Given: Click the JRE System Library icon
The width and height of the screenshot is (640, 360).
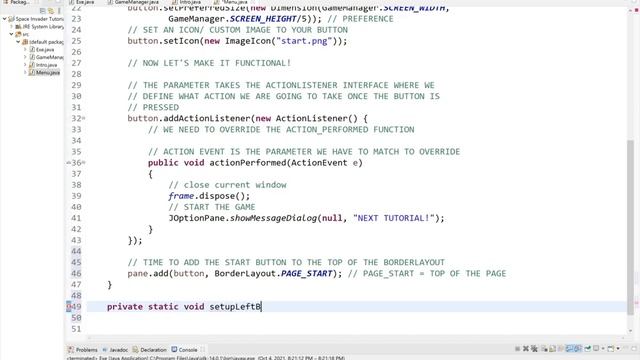Looking at the screenshot, I should point(18,27).
